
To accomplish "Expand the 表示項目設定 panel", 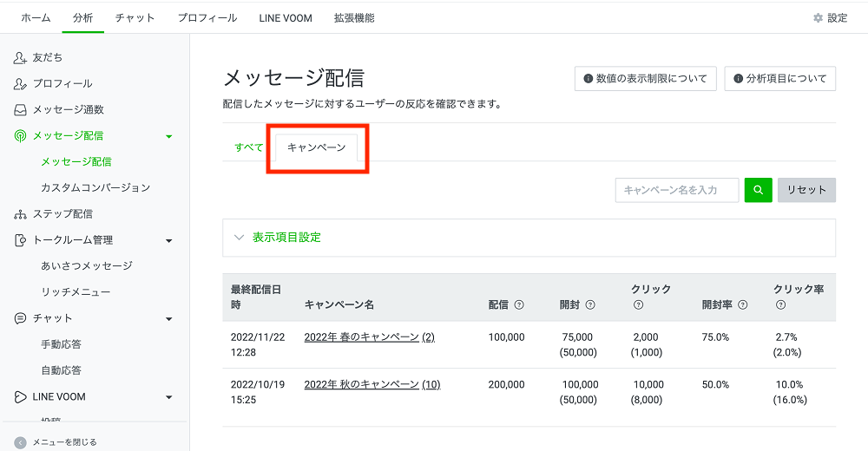I will 529,238.
